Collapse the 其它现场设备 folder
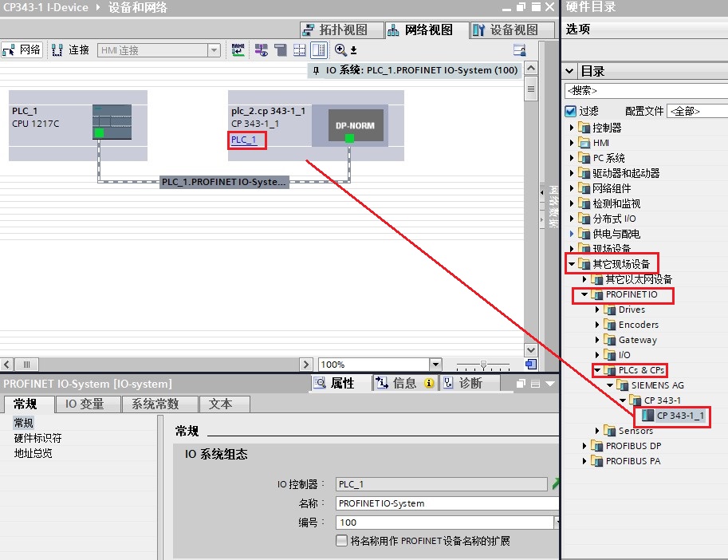Viewport: 728px width, 560px height. (x=572, y=264)
